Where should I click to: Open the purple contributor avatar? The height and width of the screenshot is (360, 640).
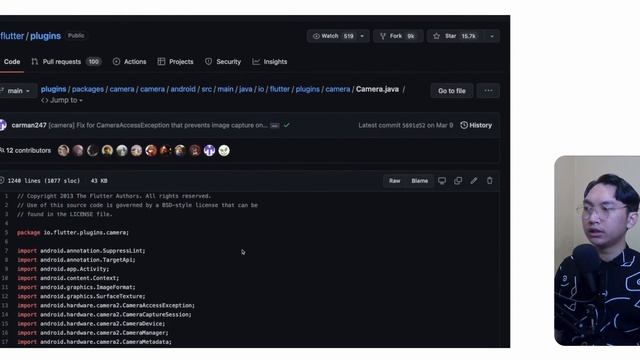click(x=209, y=151)
